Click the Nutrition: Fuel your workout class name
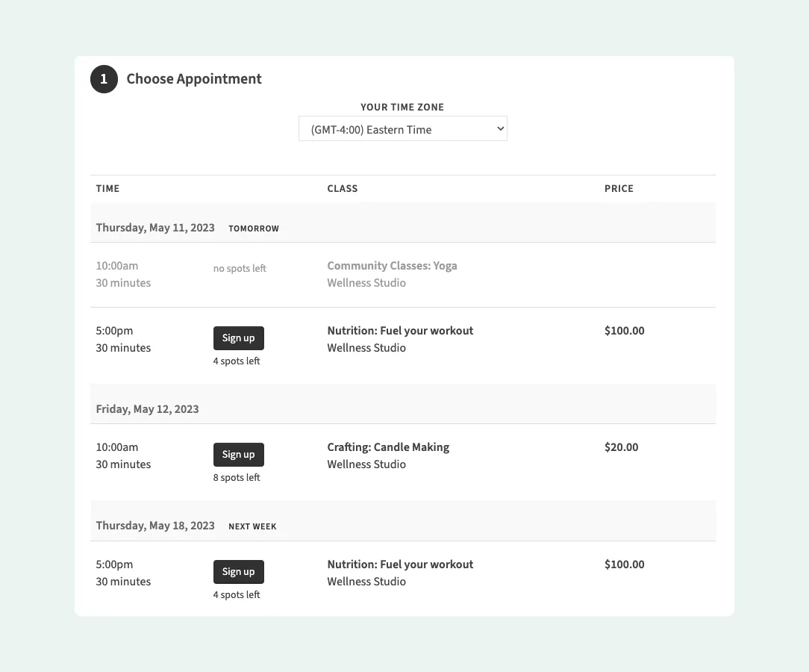Image resolution: width=809 pixels, height=672 pixels. [400, 330]
